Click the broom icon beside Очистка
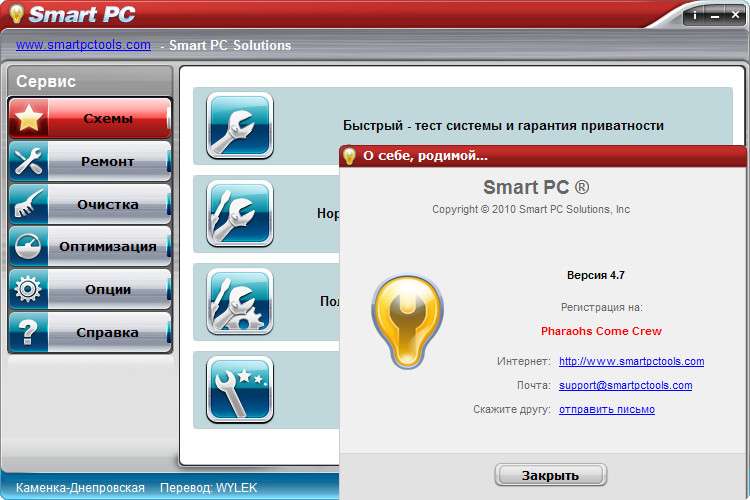 pyautogui.click(x=29, y=204)
